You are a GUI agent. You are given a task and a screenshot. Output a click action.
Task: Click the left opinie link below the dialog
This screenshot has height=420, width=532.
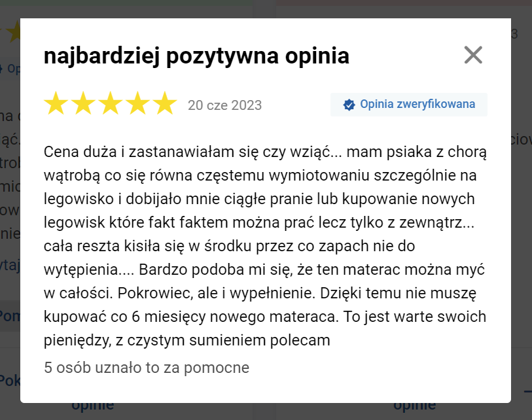(93, 407)
